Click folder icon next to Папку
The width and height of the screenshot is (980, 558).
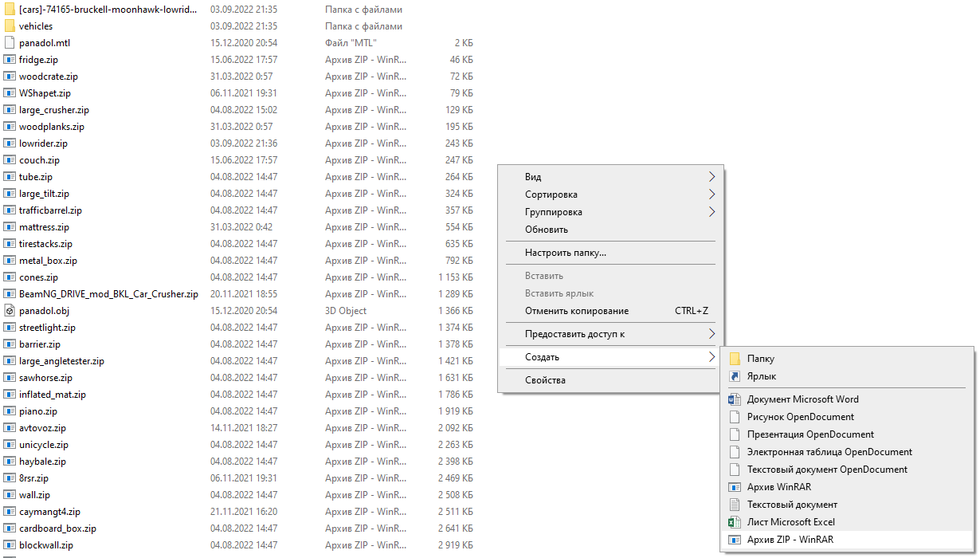735,359
